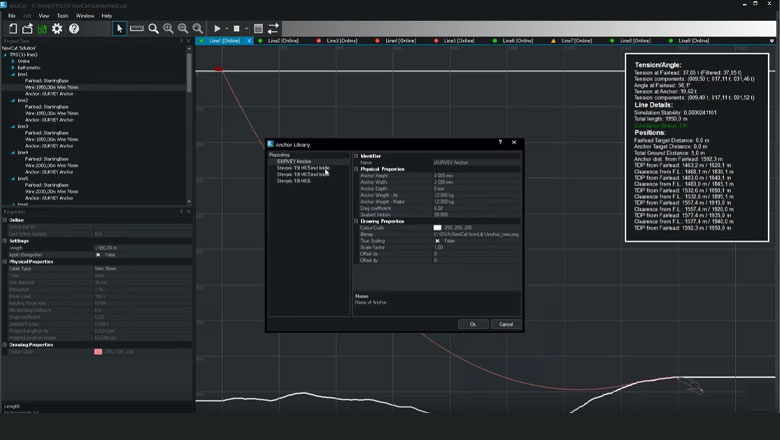This screenshot has height=440, width=780.
Task: Switch to the Line2 [Online] tab
Action: click(x=283, y=41)
